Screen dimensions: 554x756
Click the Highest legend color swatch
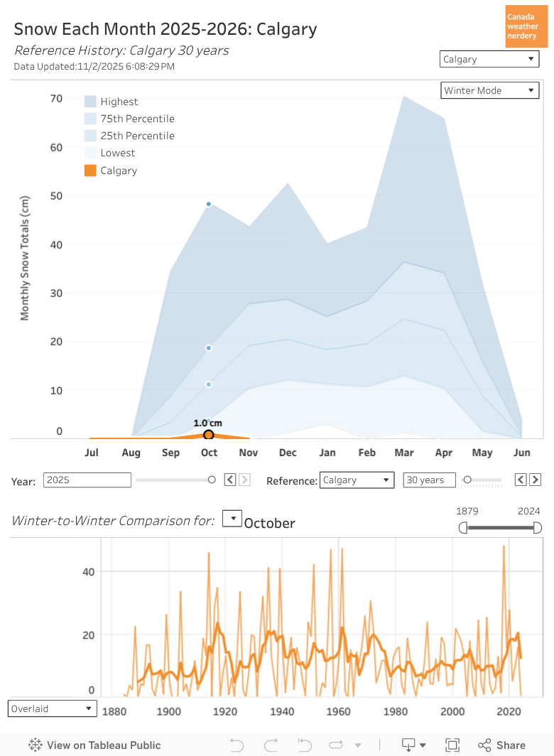pos(90,102)
